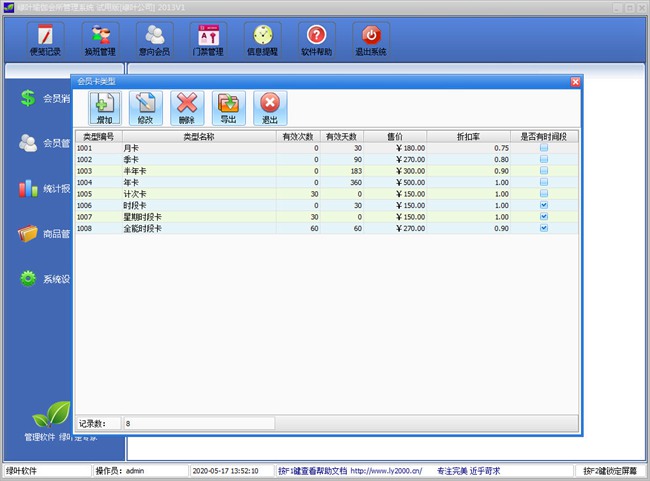Toggle time period checkbox for 年卡
The height and width of the screenshot is (481, 650).
(544, 182)
